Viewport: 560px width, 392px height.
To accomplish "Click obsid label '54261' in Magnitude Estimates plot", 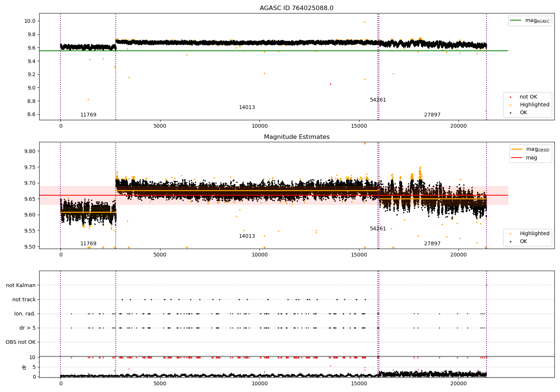I will pyautogui.click(x=378, y=229).
